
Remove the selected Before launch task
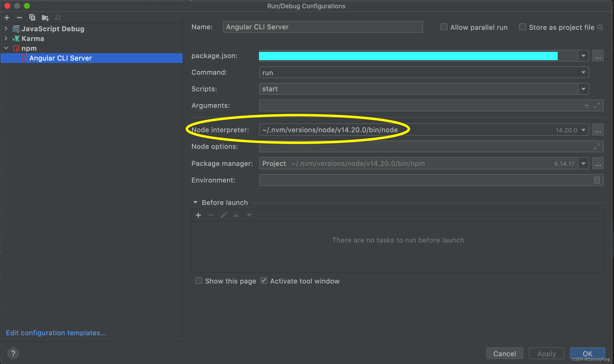(211, 215)
